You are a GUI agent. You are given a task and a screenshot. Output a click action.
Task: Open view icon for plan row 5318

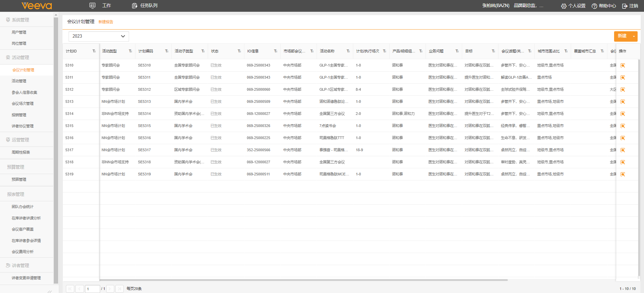click(x=622, y=162)
